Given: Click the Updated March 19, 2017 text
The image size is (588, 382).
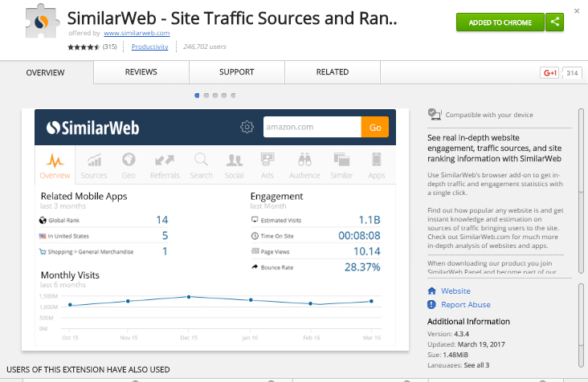Looking at the screenshot, I should click(466, 344).
